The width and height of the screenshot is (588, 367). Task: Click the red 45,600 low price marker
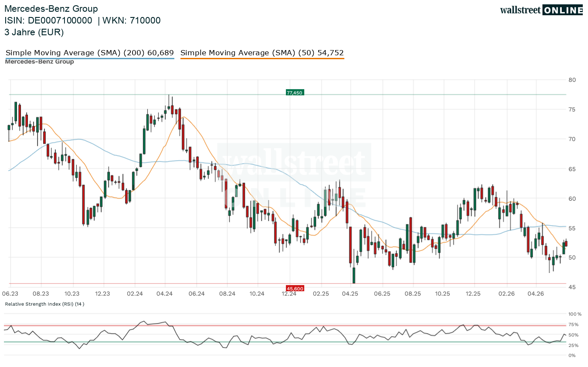[295, 288]
